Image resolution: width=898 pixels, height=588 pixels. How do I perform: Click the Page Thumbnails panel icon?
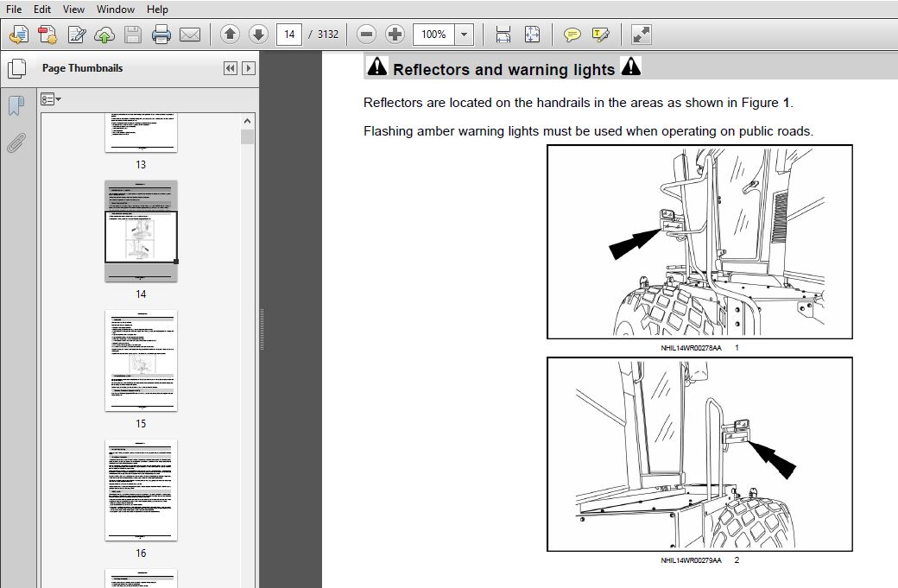16,69
